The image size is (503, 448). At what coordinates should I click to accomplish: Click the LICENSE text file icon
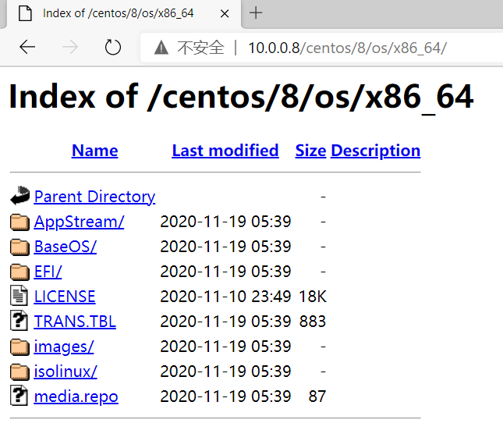(19, 297)
